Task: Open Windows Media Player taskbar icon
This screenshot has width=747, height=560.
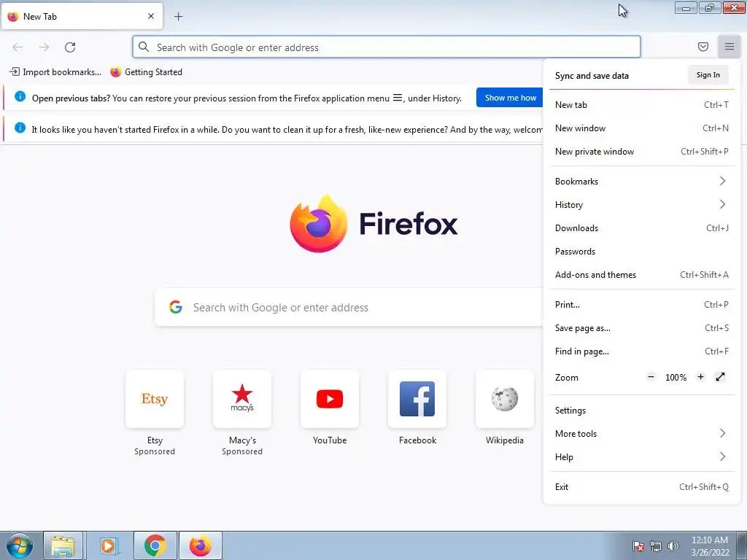Action: click(x=108, y=545)
